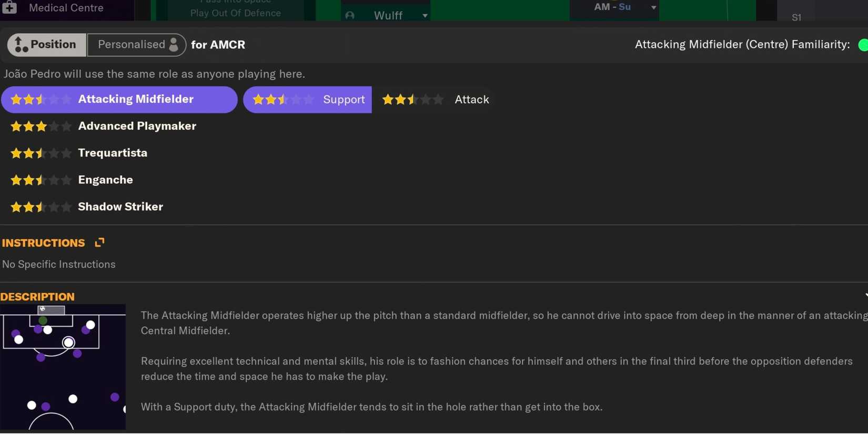Click the 'No Specific Instructions' text

coord(59,264)
